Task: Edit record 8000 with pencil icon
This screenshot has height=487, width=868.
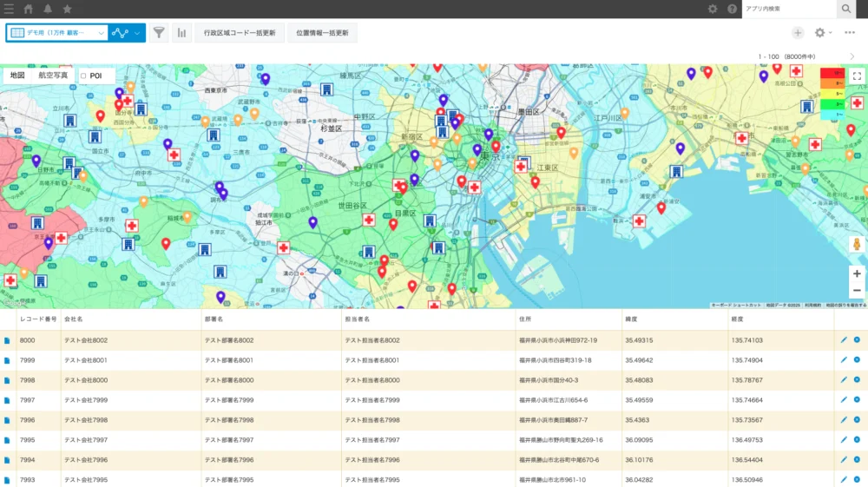Action: click(x=844, y=340)
